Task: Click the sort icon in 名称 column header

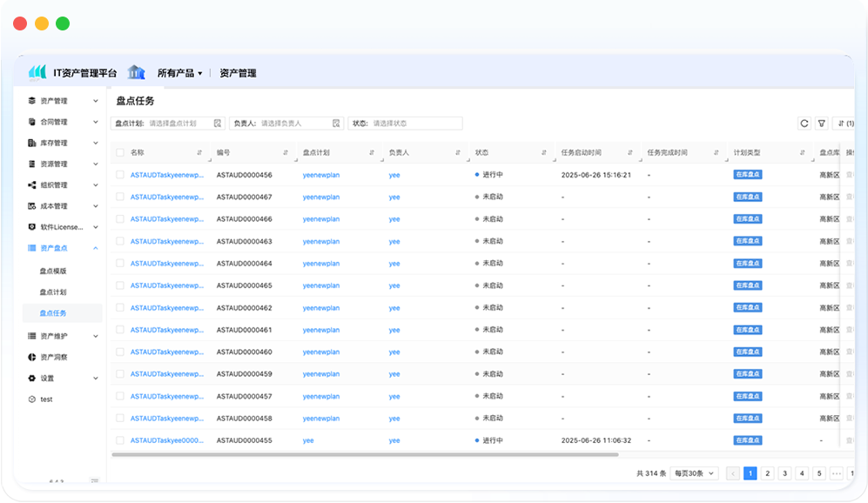Action: pyautogui.click(x=199, y=153)
